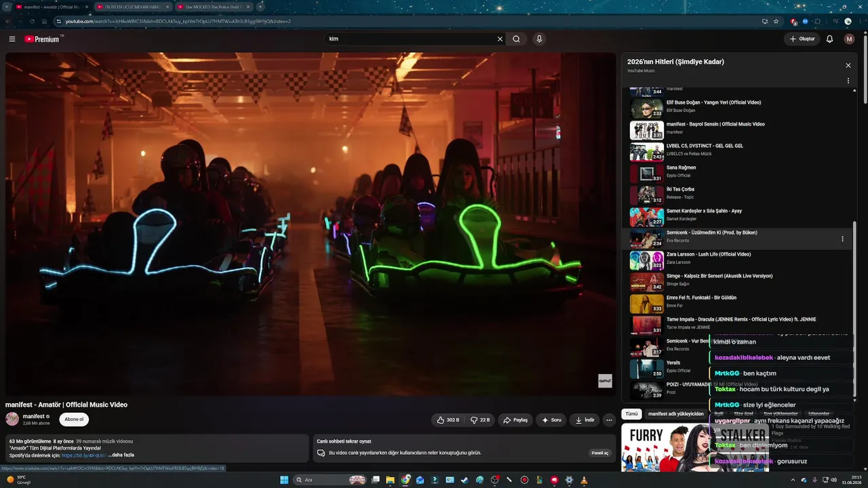Select the manifest adlı yükleyiciden chip
This screenshot has height=488, width=868.
click(x=675, y=413)
